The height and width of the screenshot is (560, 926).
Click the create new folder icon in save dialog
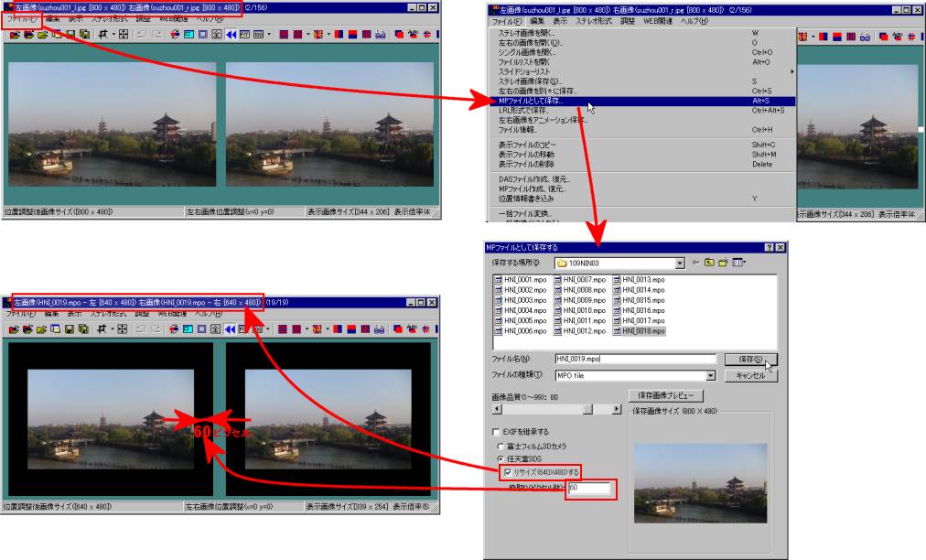tap(723, 263)
